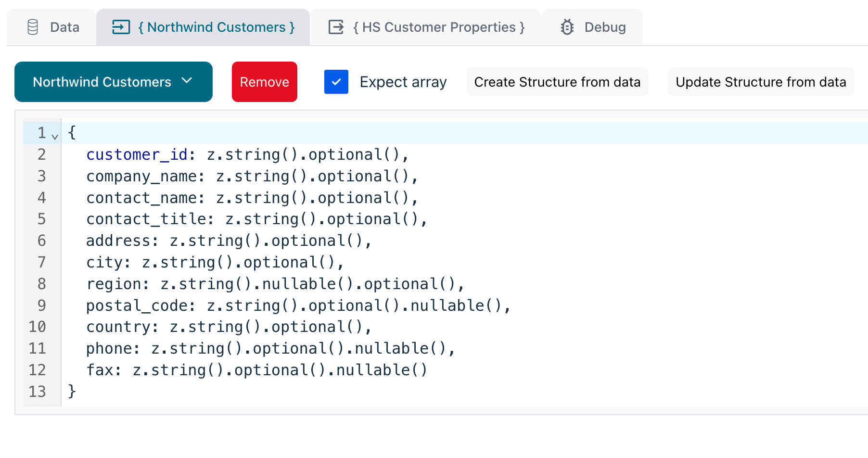This screenshot has width=868, height=458.
Task: Click the customer_id line in editor
Action: click(248, 154)
